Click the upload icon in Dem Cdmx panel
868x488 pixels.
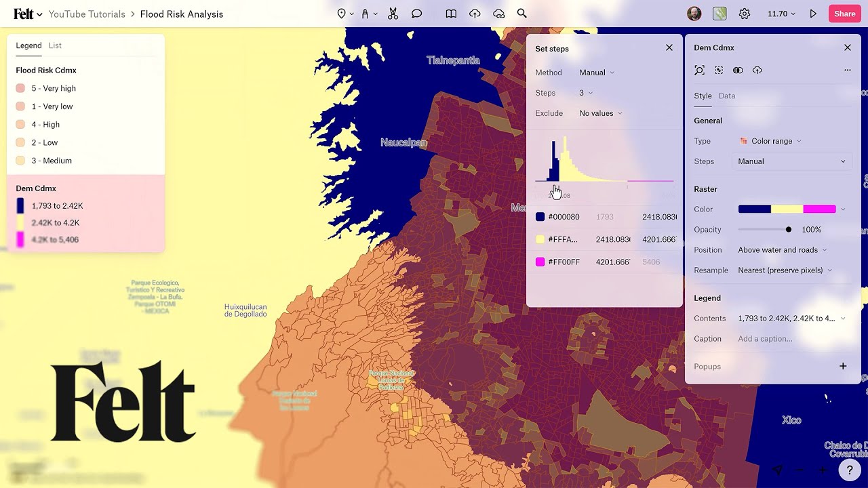757,70
